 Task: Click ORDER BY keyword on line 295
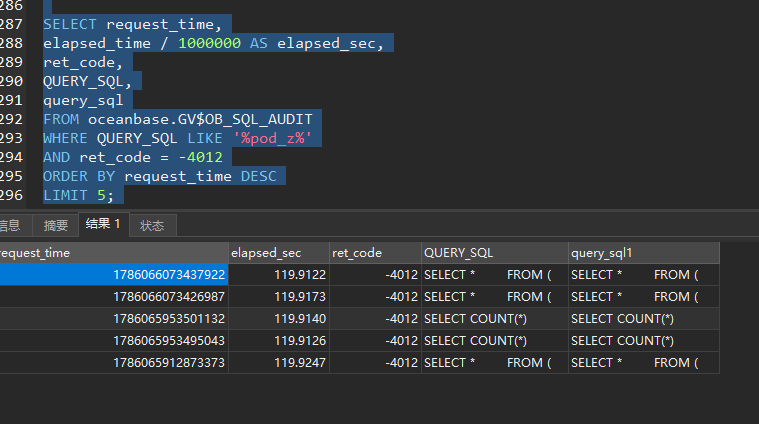[x=79, y=176]
